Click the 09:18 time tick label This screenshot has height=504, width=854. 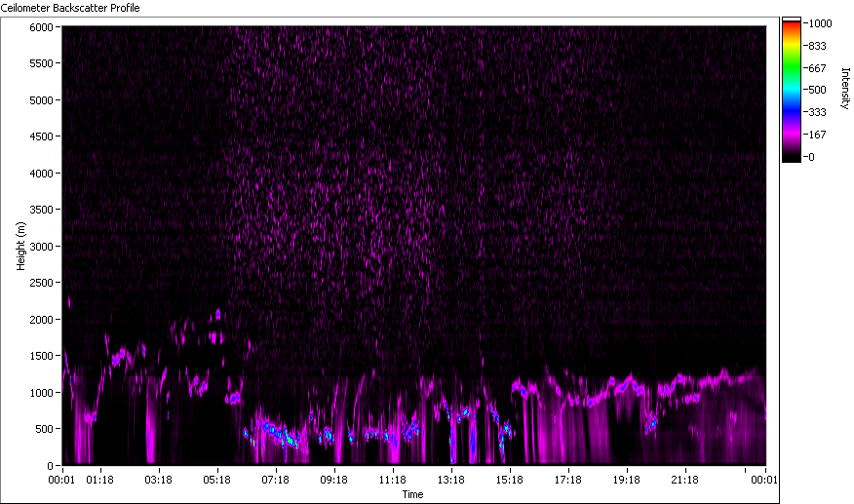tap(333, 480)
